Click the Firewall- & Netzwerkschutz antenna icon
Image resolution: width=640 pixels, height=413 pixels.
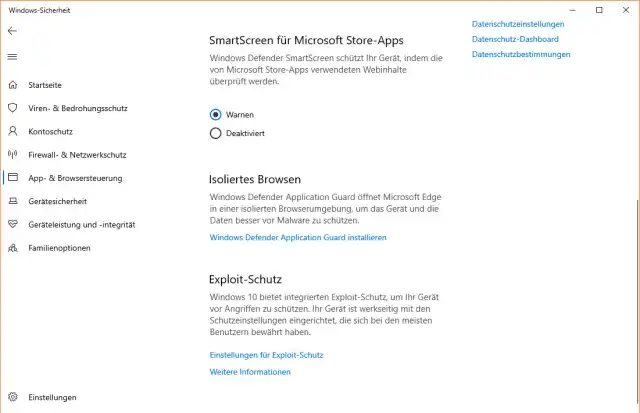(12, 155)
